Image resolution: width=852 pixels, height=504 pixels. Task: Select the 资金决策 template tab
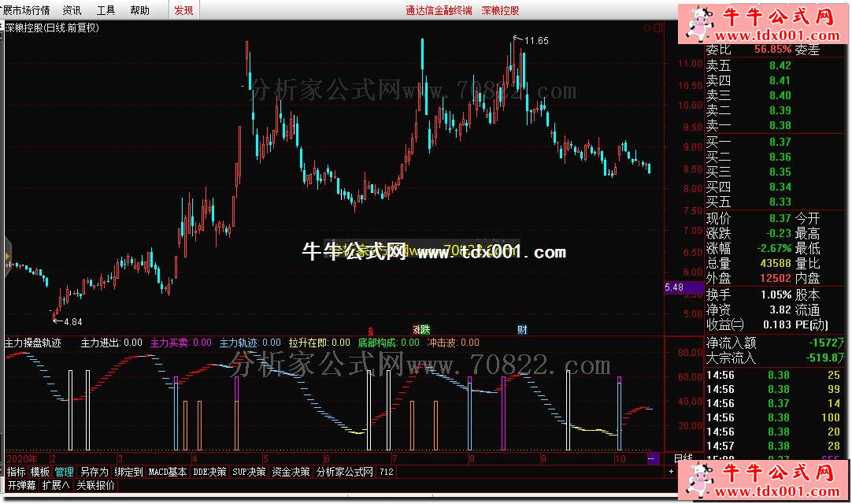tap(291, 472)
